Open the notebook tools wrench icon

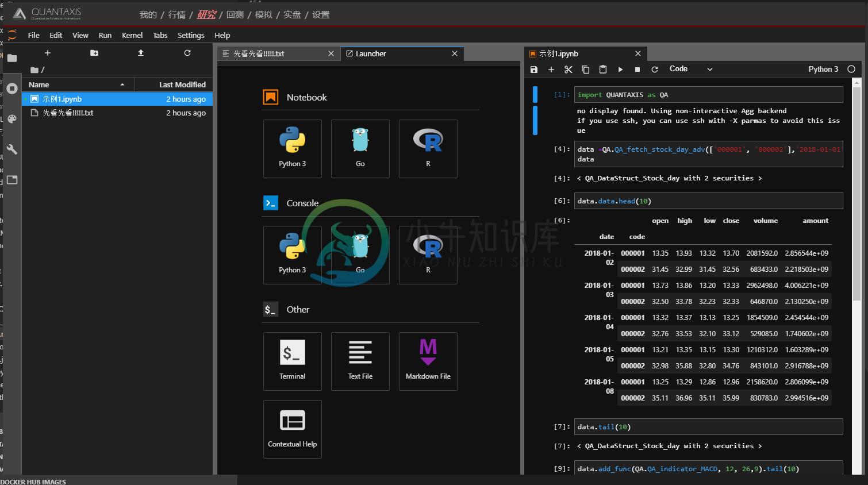pyautogui.click(x=12, y=149)
